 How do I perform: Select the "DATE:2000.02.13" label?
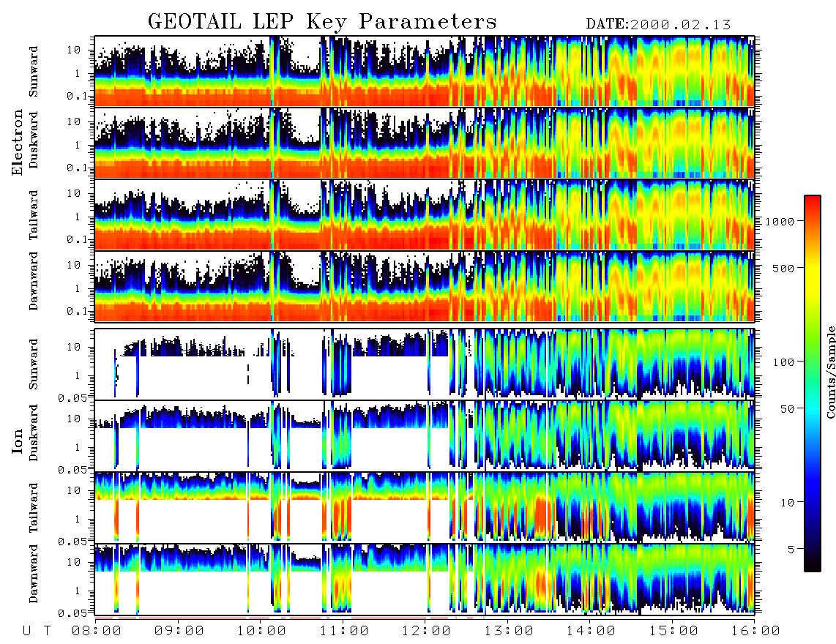pos(658,25)
